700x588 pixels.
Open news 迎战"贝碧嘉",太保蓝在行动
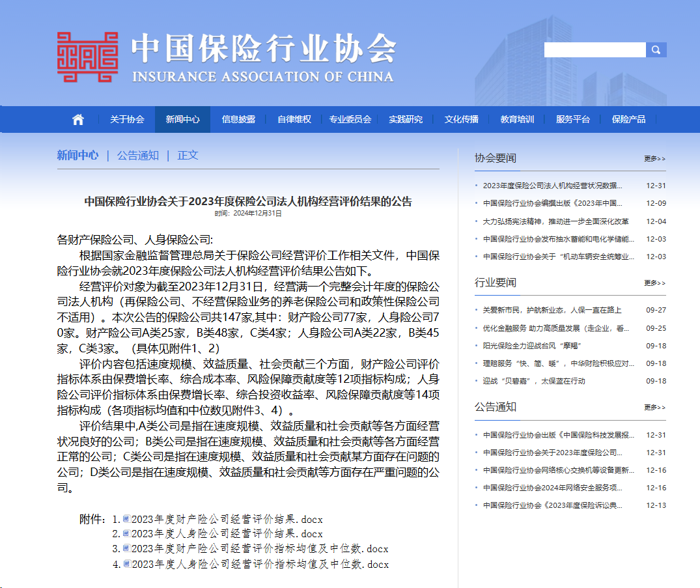534,381
